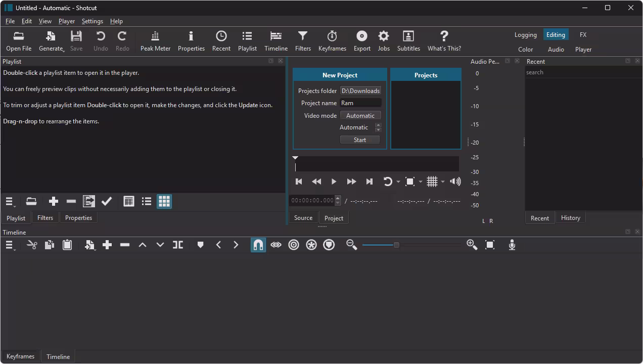Click the Save toolbar icon

point(76,41)
